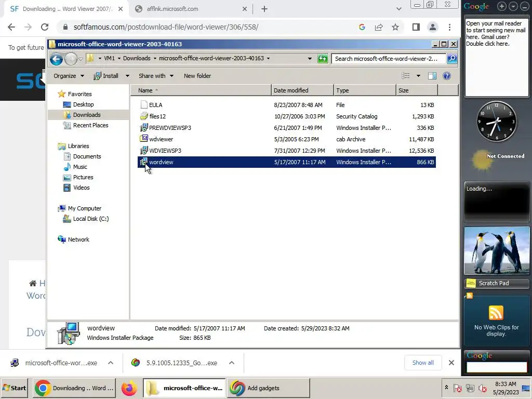Open Chrome share page icon
Screen dimensions: 532x399
tap(379, 27)
